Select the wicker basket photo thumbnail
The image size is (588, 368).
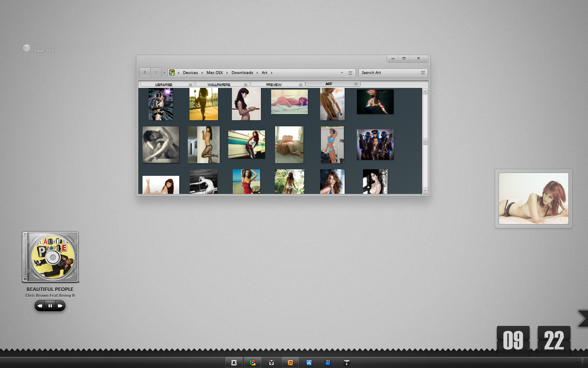(290, 145)
